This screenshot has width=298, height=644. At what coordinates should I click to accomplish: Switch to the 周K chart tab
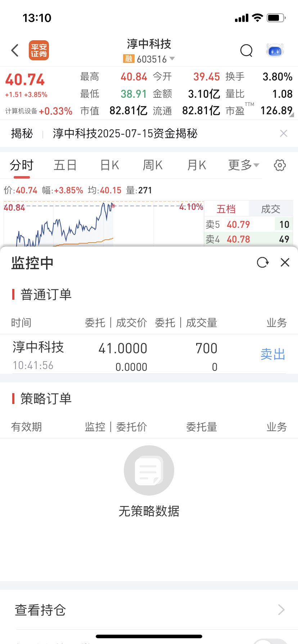153,165
